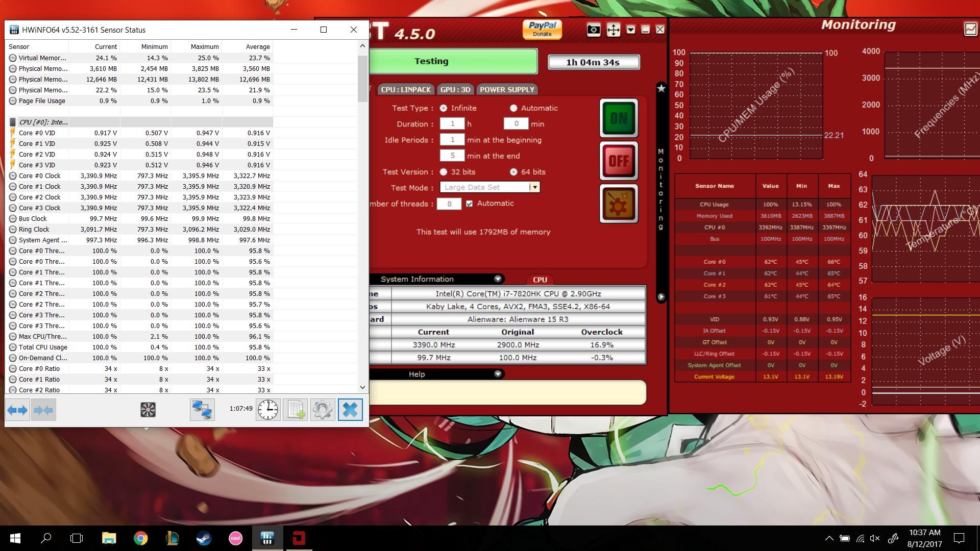Select Ring Clock sensor row
This screenshot has height=551, width=980.
coord(139,229)
